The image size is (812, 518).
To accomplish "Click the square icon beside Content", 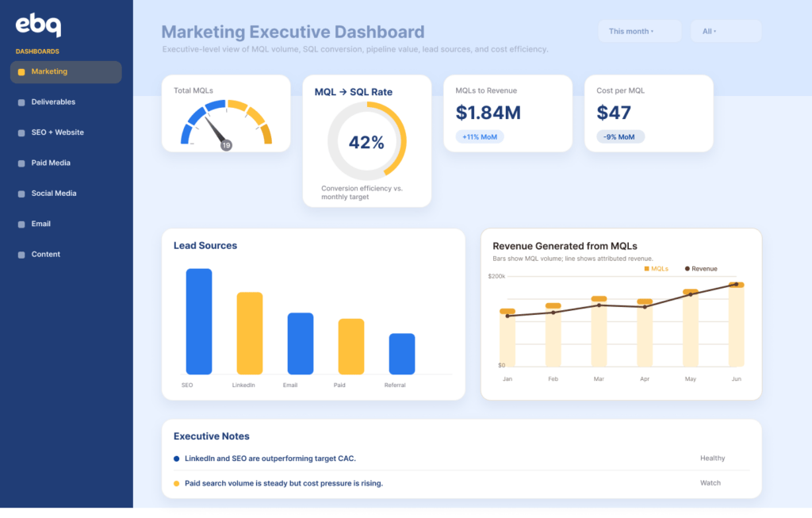I will pyautogui.click(x=21, y=255).
